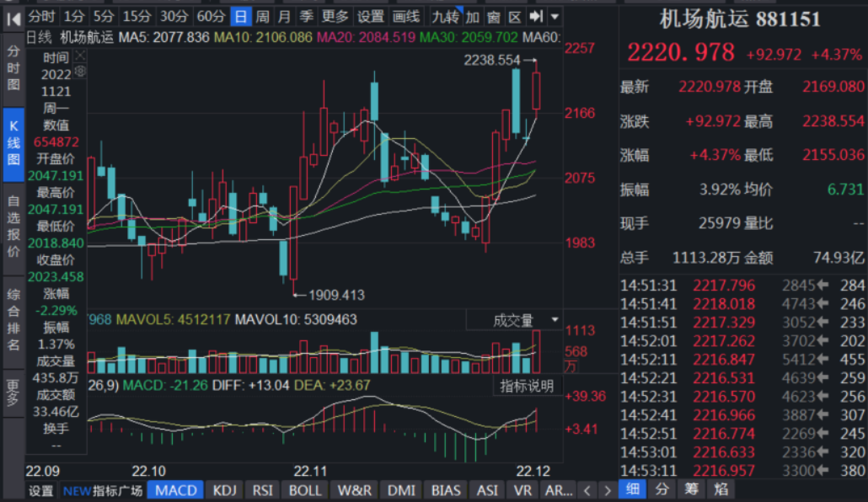Open the info panel gear settings icon
Image resolution: width=868 pixels, height=502 pixels.
[x=80, y=72]
